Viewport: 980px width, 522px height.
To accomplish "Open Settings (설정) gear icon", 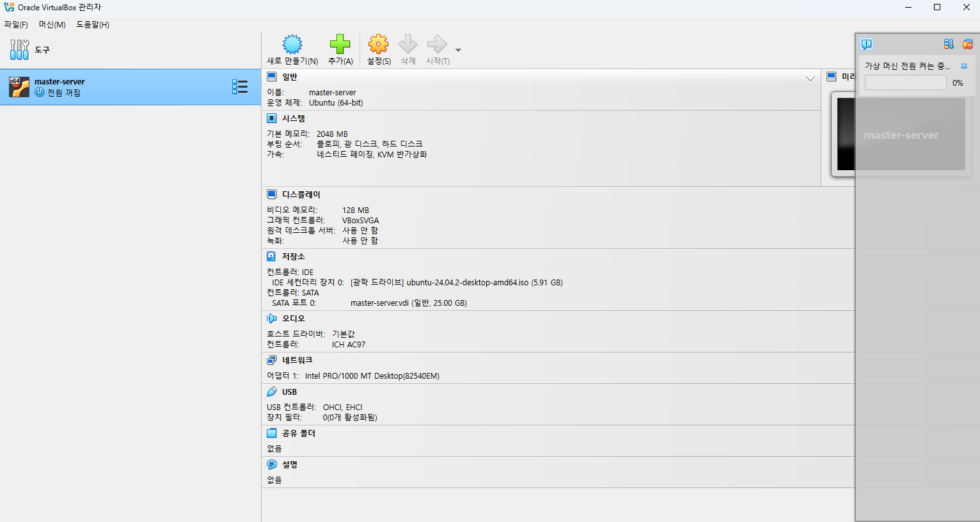I will click(x=379, y=44).
